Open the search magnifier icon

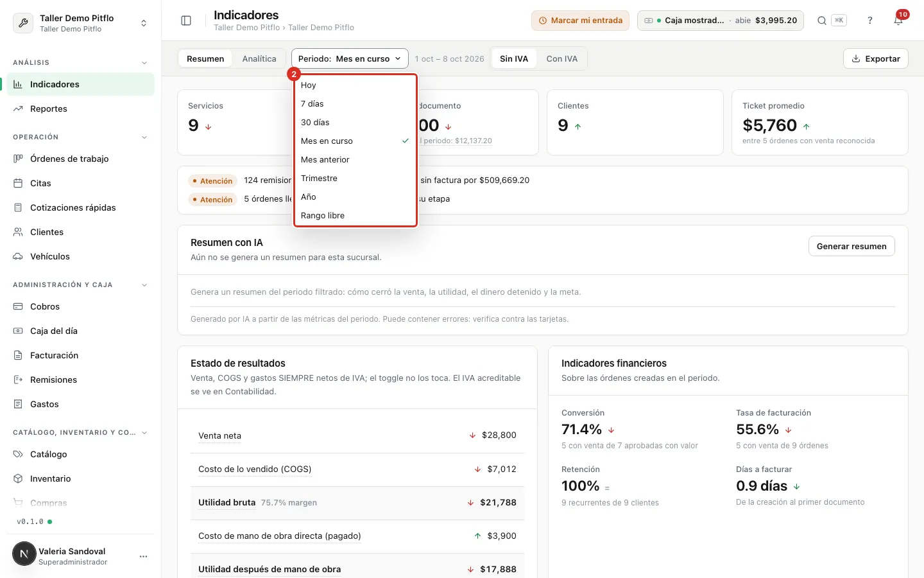pyautogui.click(x=821, y=21)
